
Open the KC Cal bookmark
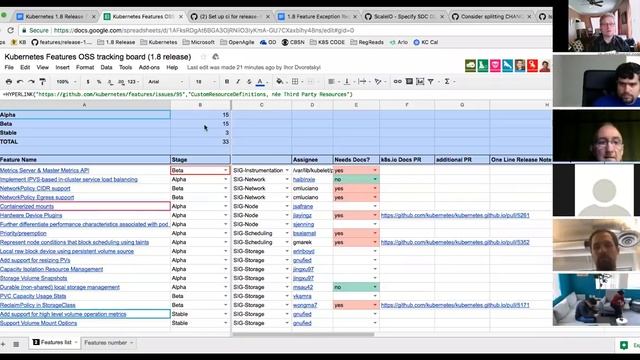425,42
